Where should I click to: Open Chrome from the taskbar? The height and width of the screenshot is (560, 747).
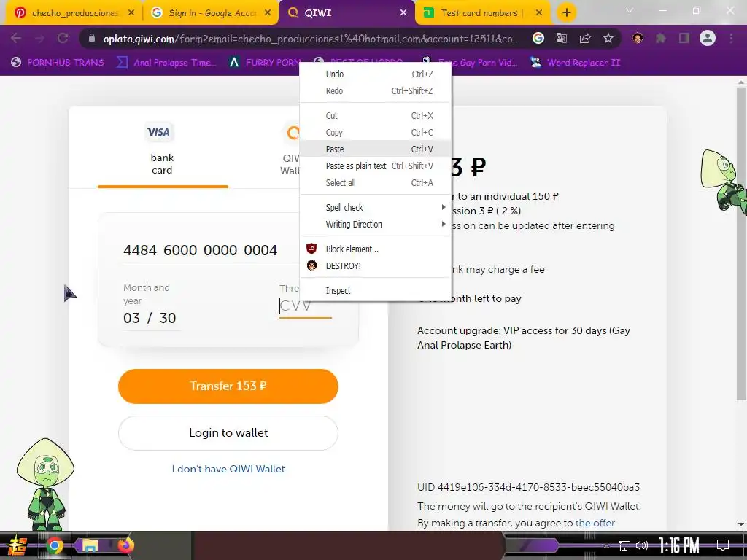coord(55,545)
